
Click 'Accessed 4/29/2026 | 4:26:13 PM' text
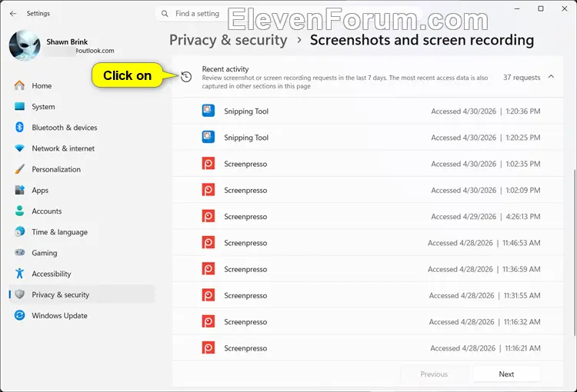485,216
